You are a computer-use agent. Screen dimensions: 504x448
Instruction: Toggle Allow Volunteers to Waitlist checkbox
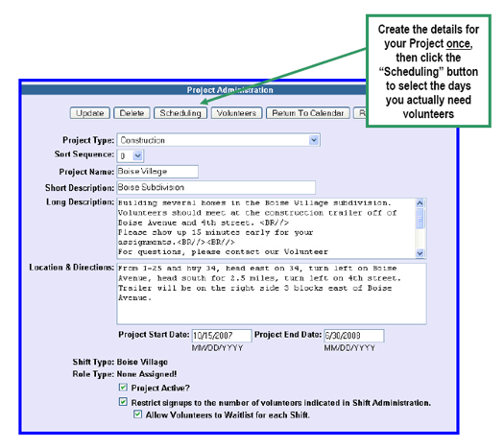point(138,414)
